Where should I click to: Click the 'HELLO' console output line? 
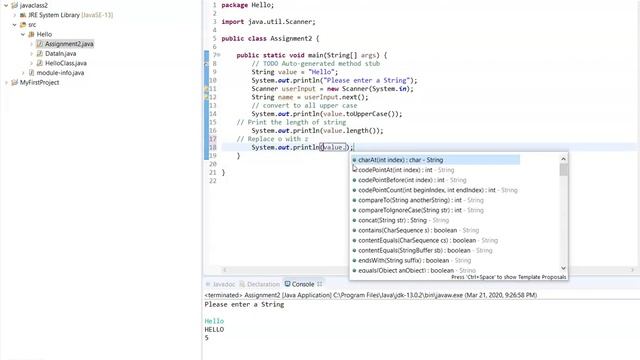click(x=214, y=329)
